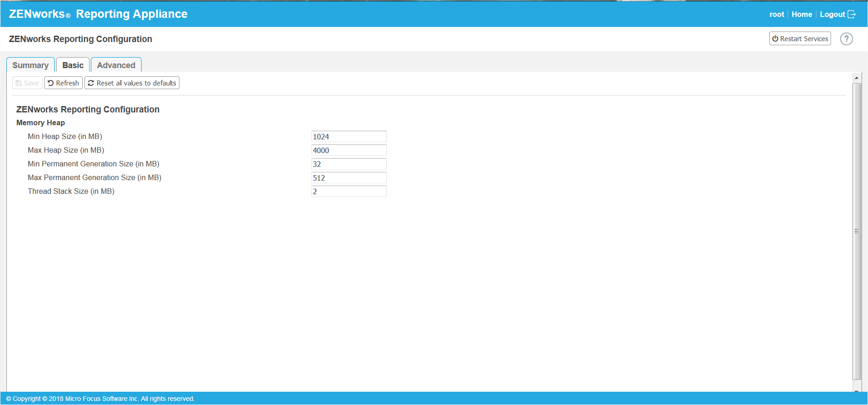Click the Thread Stack Size (in MB) label
The width and height of the screenshot is (868, 405).
(71, 191)
